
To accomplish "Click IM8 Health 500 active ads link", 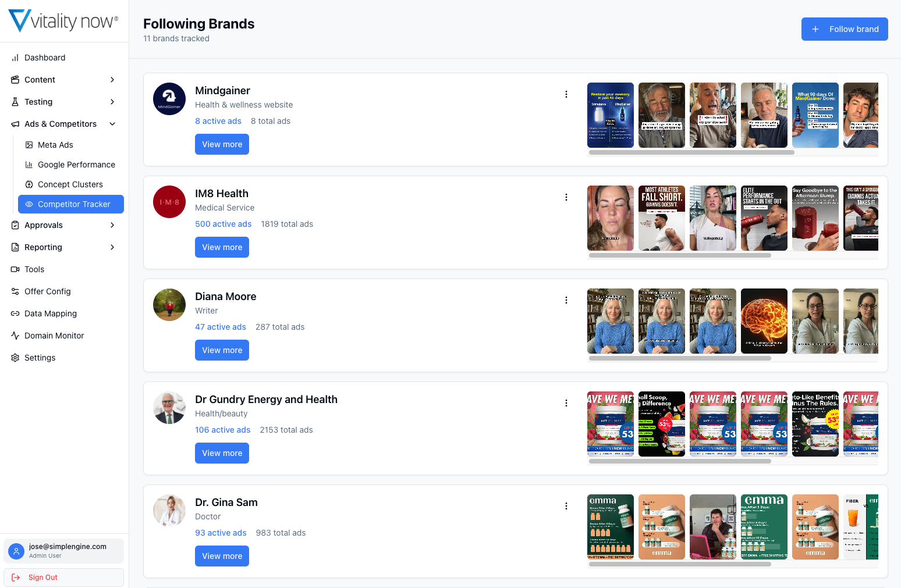I will [224, 224].
